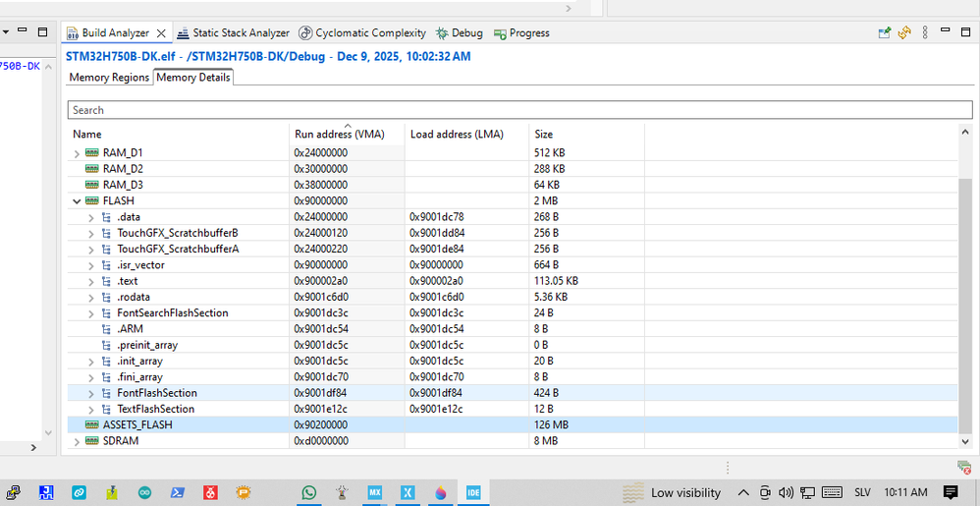980x506 pixels.
Task: Expand the .text section row
Action: 91,281
